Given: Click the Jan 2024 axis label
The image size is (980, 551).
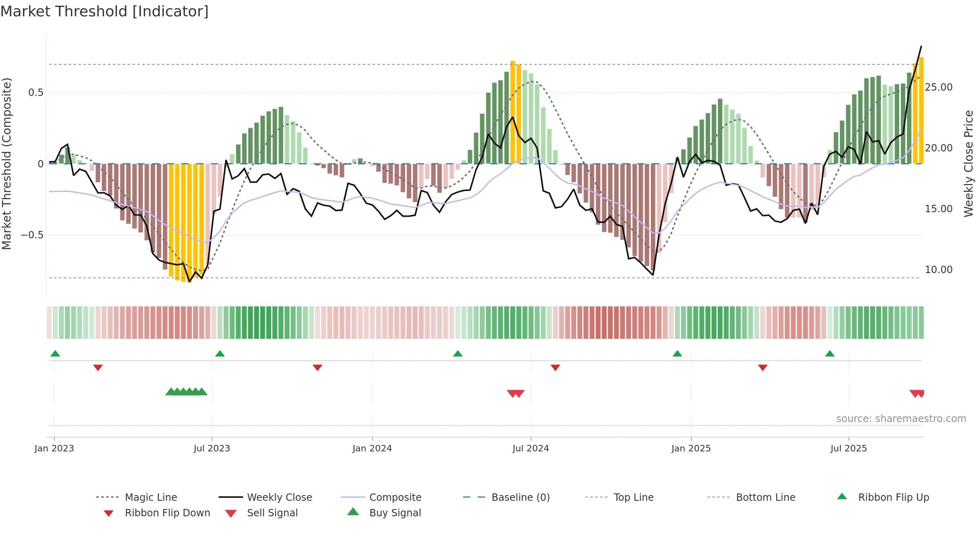Looking at the screenshot, I should tap(372, 448).
